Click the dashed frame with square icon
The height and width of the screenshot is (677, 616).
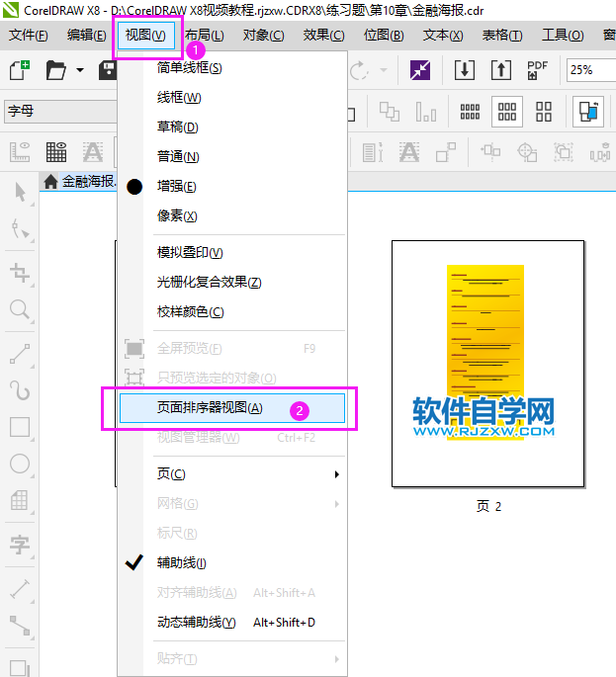point(564,152)
